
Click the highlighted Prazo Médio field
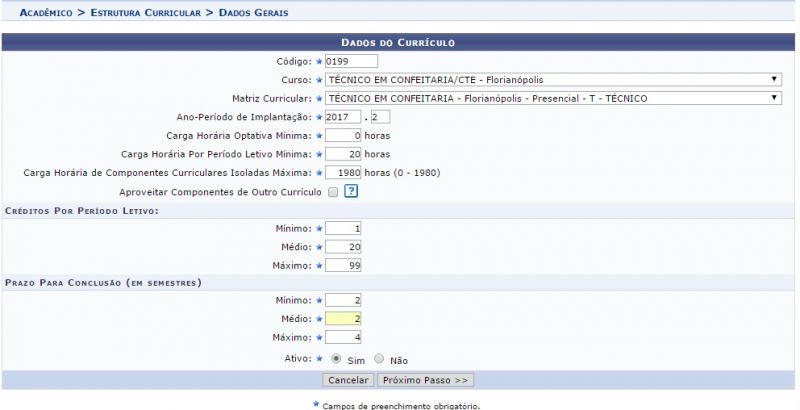(343, 319)
